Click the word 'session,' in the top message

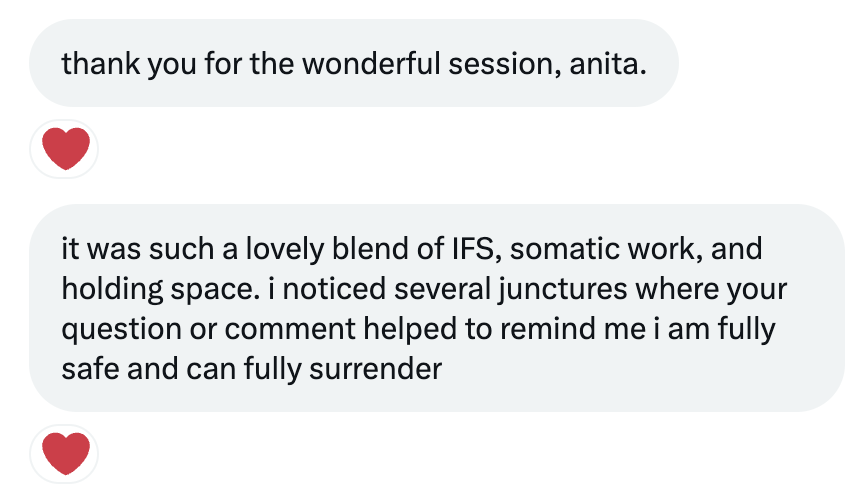[505, 64]
